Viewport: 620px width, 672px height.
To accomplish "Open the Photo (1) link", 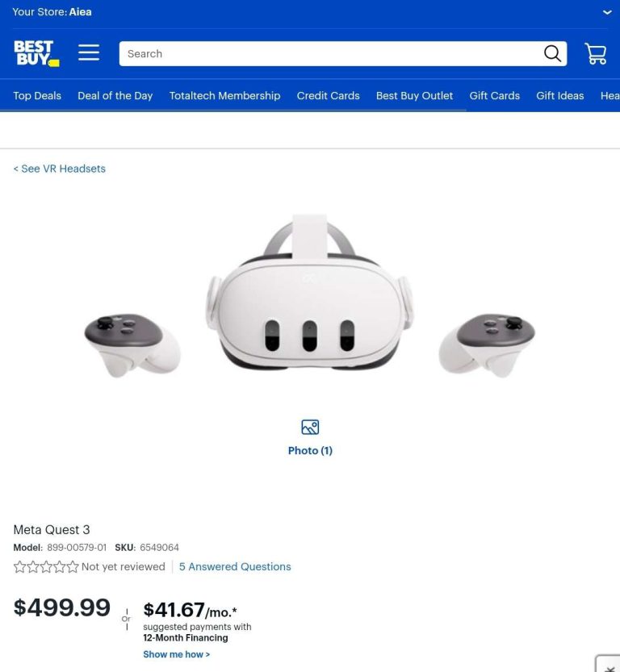I will tap(310, 450).
